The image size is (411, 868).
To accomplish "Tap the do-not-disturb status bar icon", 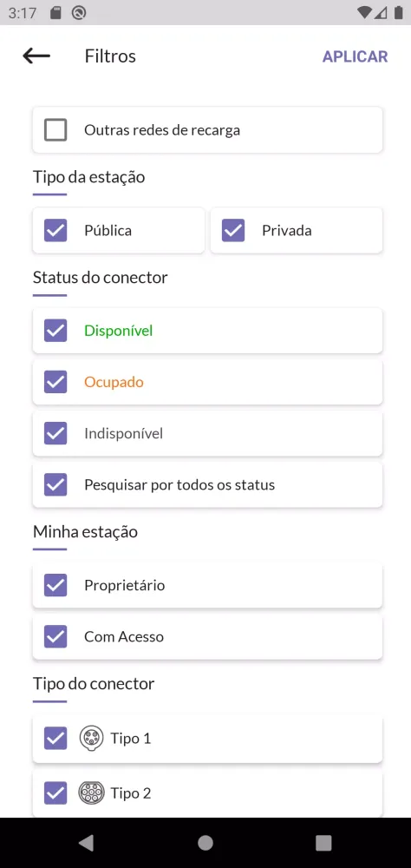I will (x=79, y=13).
